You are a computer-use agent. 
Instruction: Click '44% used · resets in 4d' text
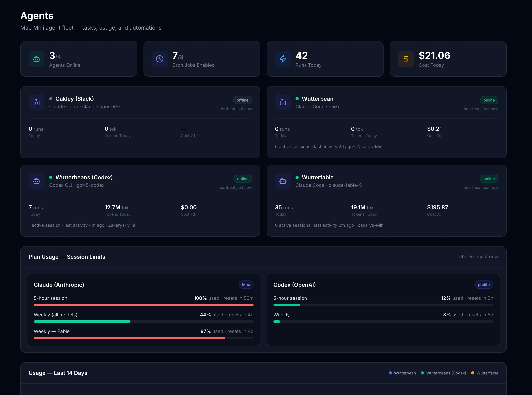point(227,315)
